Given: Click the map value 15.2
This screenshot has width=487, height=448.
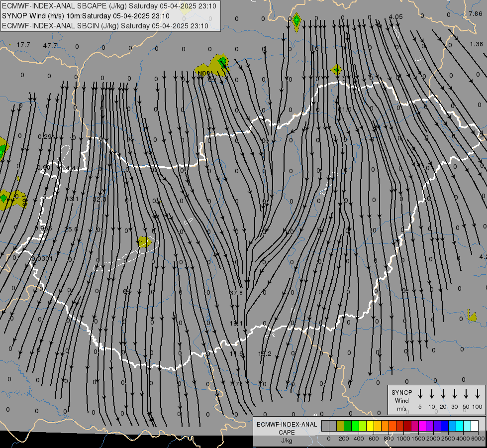Looking at the screenshot, I should (x=265, y=354).
